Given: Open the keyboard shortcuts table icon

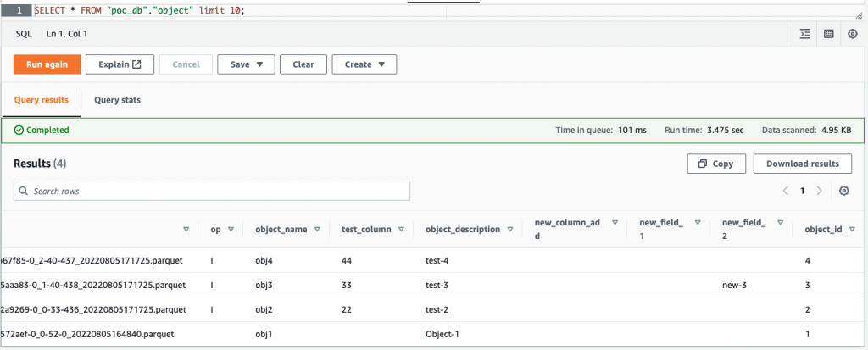Looking at the screenshot, I should coord(829,34).
